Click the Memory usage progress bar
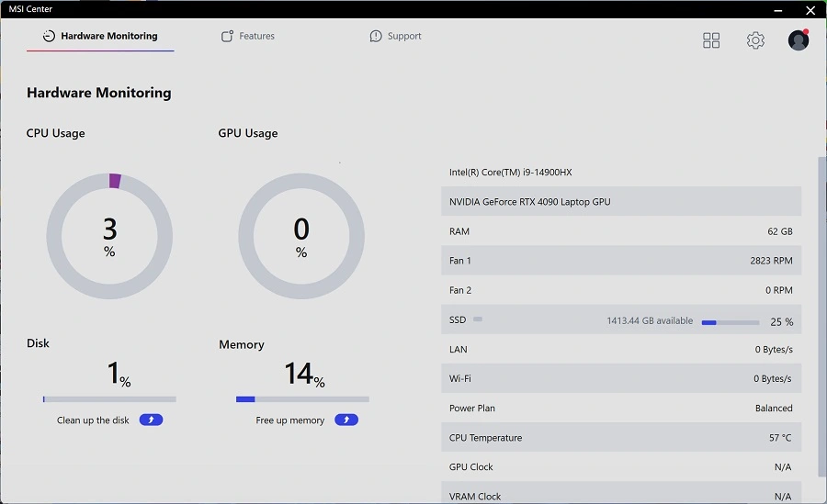Screen dimensions: 827x504 302,399
